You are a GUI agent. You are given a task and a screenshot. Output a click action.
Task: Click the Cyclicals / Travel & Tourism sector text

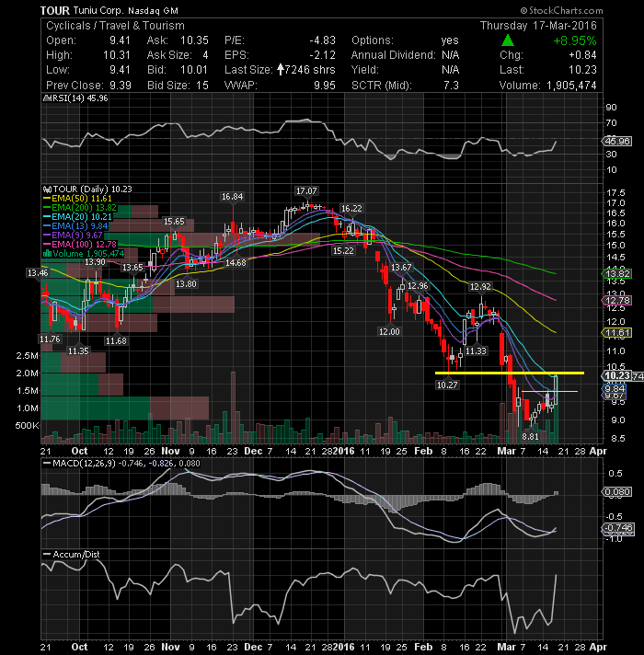(x=115, y=26)
